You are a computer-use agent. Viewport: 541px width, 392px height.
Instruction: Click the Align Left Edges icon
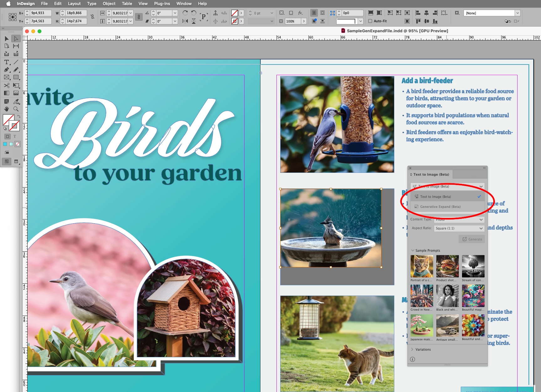pyautogui.click(x=418, y=13)
